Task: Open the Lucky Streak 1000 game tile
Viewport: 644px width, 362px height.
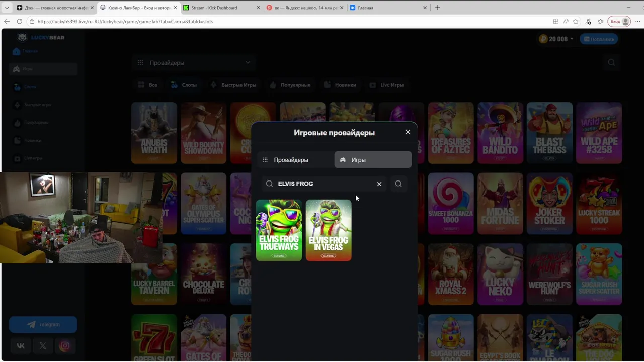Action: [599, 204]
